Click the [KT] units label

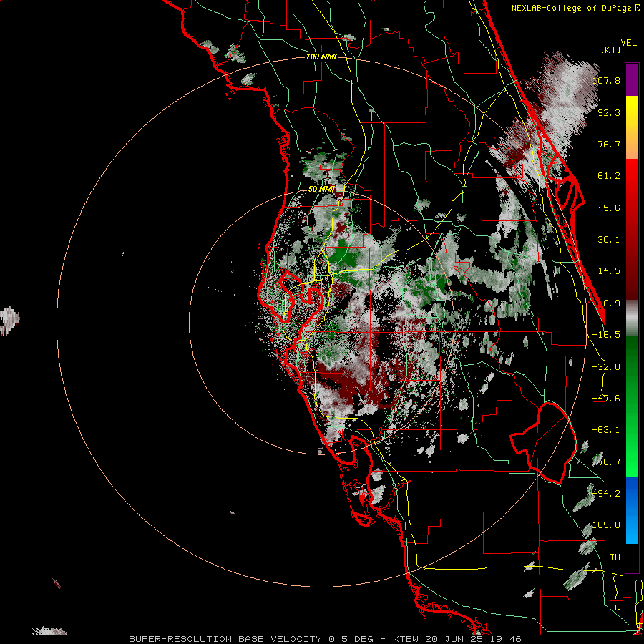coord(611,49)
